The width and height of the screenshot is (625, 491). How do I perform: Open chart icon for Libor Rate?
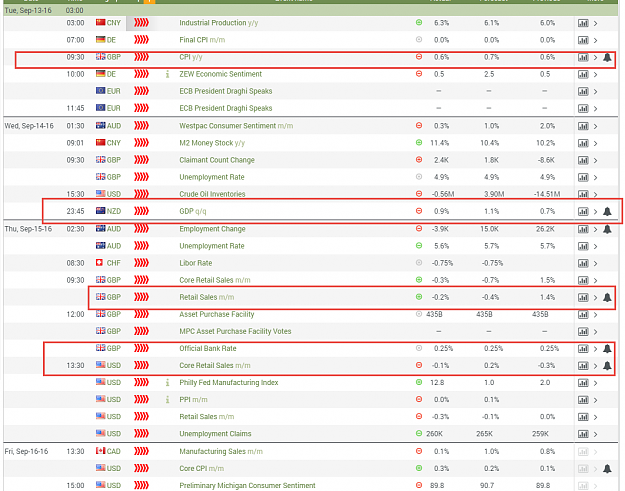pyautogui.click(x=583, y=263)
